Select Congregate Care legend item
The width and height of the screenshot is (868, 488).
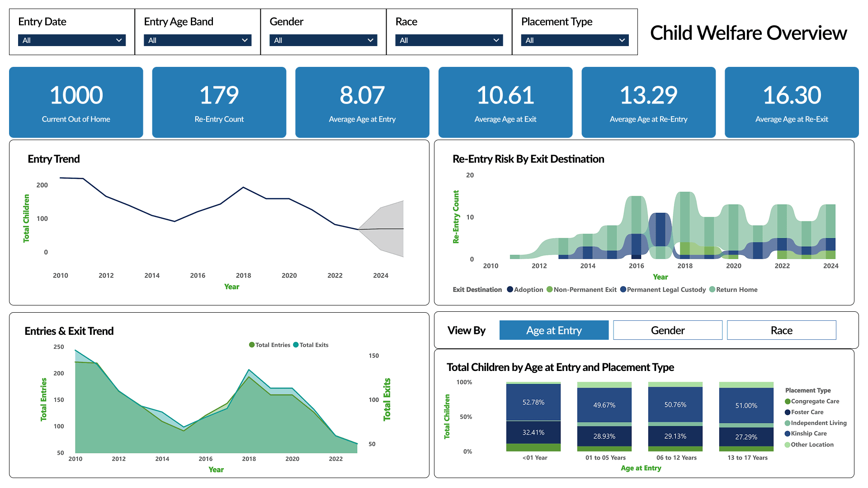(x=815, y=401)
